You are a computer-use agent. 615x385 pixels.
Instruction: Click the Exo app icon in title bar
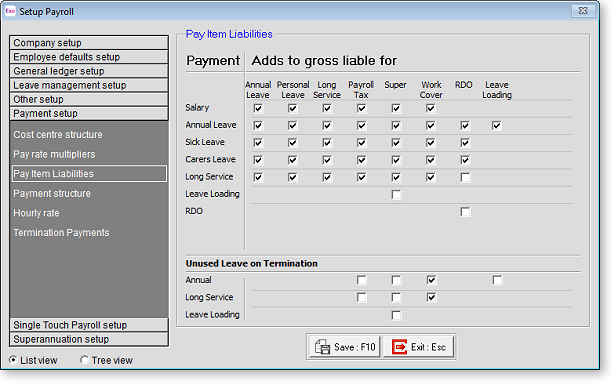(10, 11)
